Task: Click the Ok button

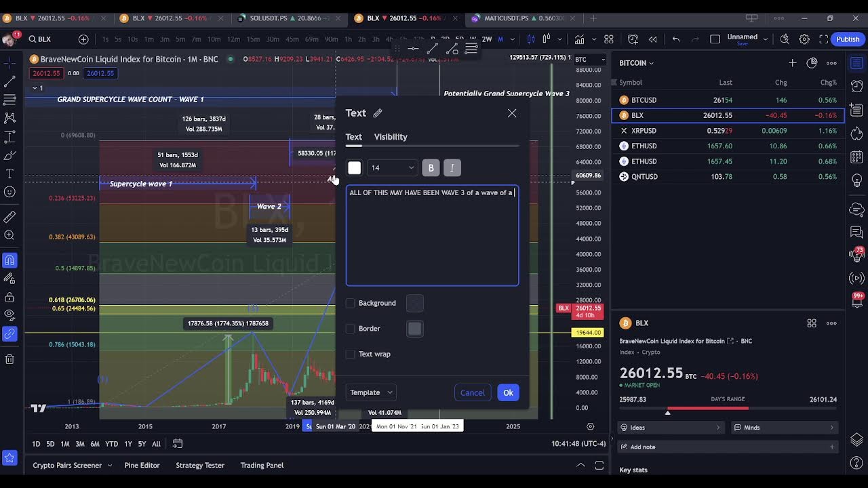Action: [x=508, y=392]
